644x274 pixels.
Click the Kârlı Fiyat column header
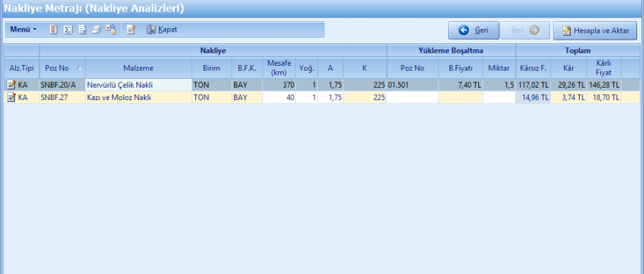(603, 68)
